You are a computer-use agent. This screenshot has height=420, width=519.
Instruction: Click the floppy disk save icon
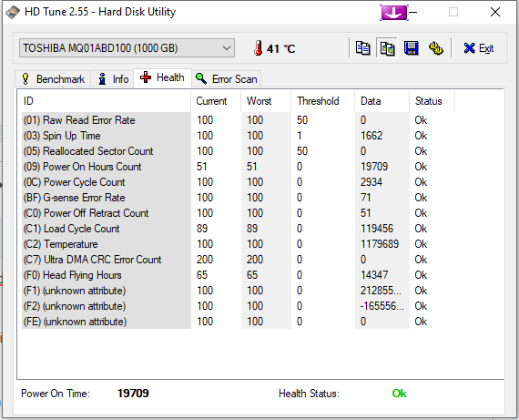[412, 48]
